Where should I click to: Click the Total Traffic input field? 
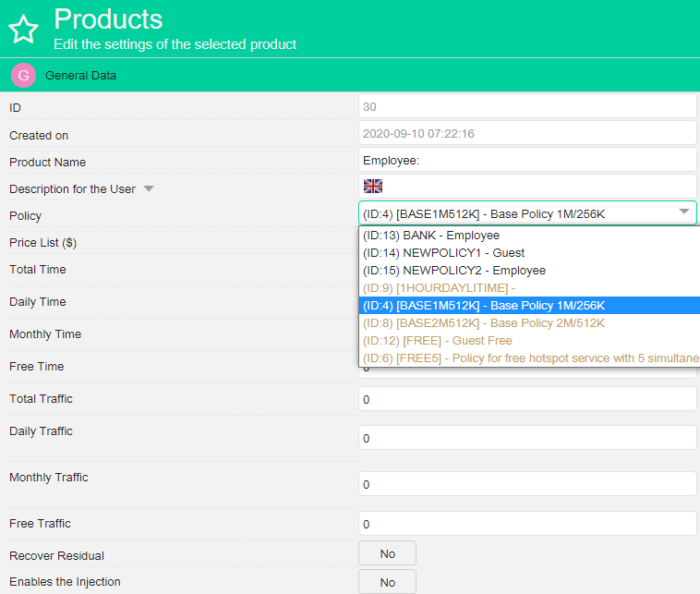tap(526, 399)
